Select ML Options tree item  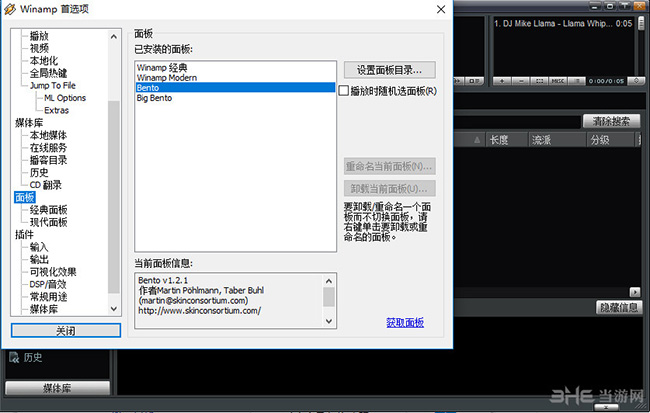[65, 98]
